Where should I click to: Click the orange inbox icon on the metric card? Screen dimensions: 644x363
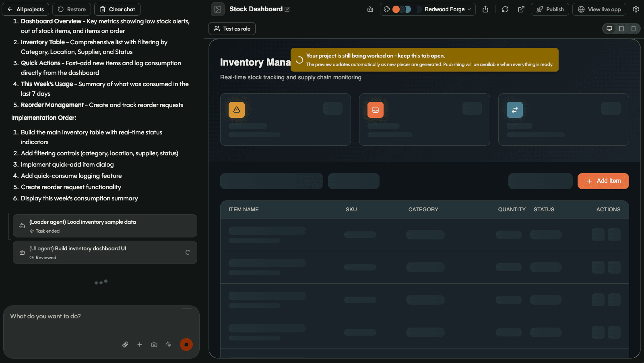(x=376, y=110)
